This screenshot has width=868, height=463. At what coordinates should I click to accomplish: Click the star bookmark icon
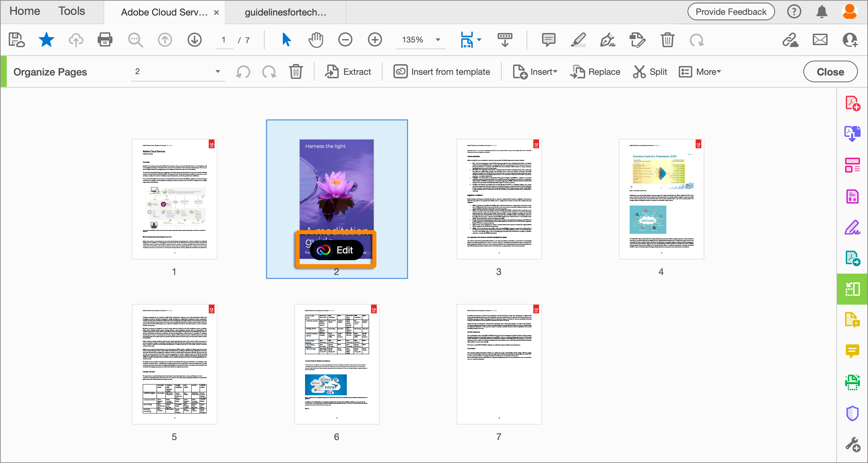click(46, 40)
